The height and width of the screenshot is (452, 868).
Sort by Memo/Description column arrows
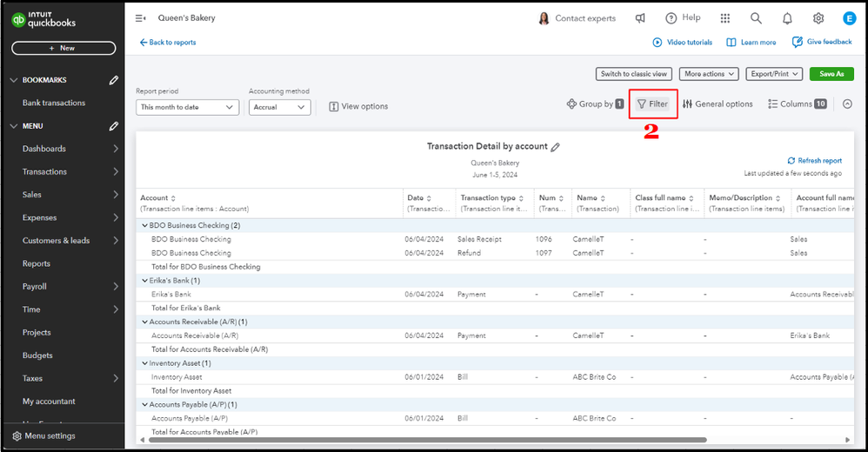coord(778,198)
